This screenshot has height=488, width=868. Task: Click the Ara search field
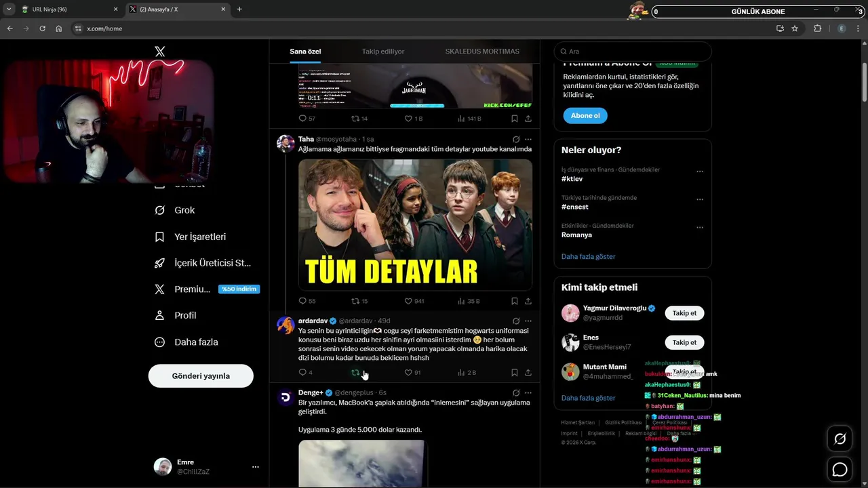tap(633, 52)
